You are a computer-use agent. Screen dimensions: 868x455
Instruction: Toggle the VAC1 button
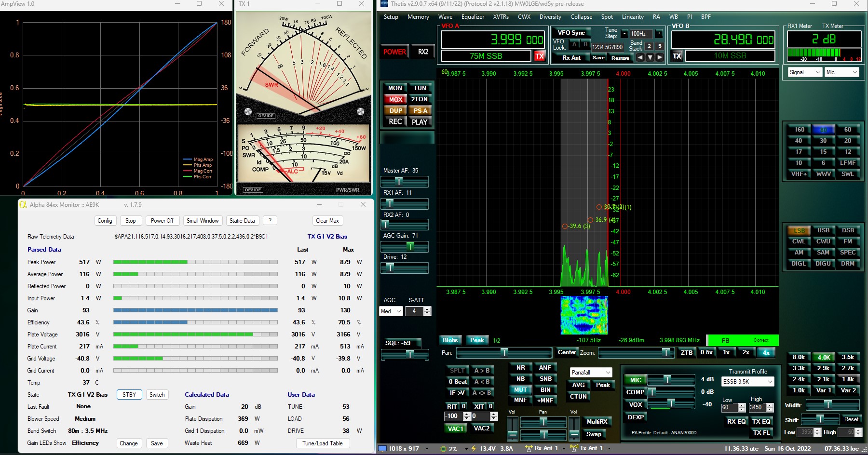coord(455,428)
